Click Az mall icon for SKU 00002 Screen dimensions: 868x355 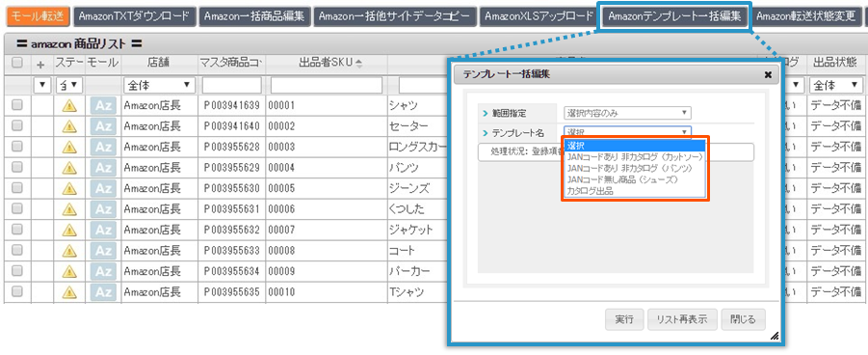point(103,126)
